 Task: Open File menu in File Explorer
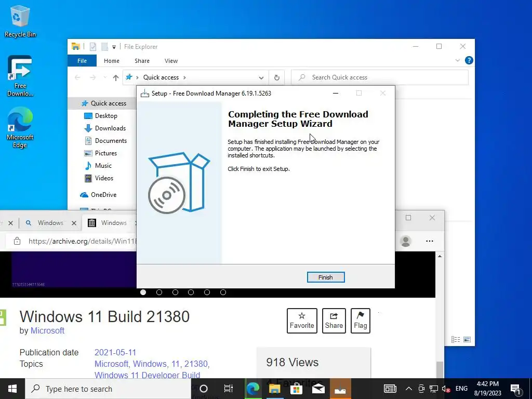click(82, 61)
